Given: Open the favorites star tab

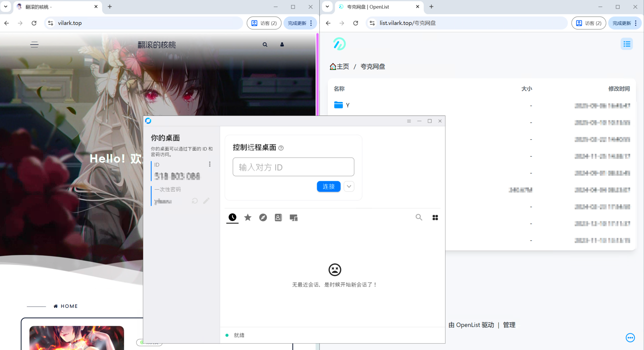Looking at the screenshot, I should tap(248, 217).
